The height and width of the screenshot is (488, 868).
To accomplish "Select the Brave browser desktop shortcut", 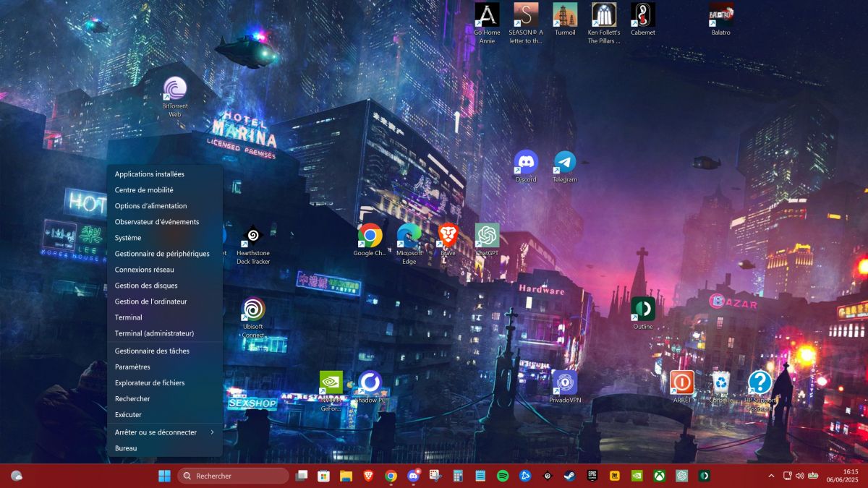I will pos(448,241).
